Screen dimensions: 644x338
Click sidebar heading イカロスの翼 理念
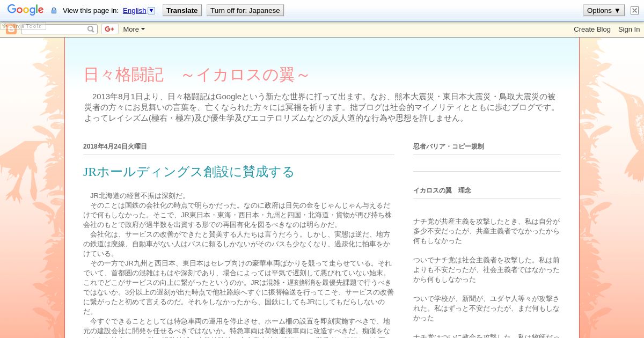point(442,190)
